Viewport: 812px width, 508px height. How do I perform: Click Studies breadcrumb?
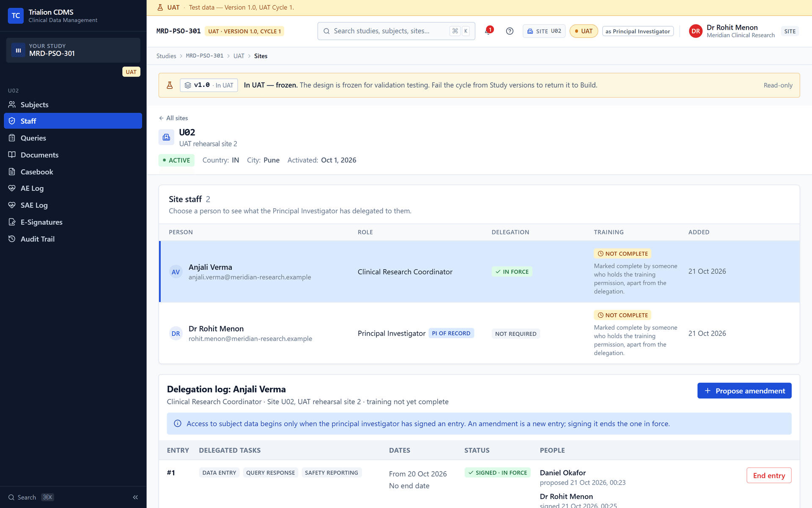(x=166, y=56)
